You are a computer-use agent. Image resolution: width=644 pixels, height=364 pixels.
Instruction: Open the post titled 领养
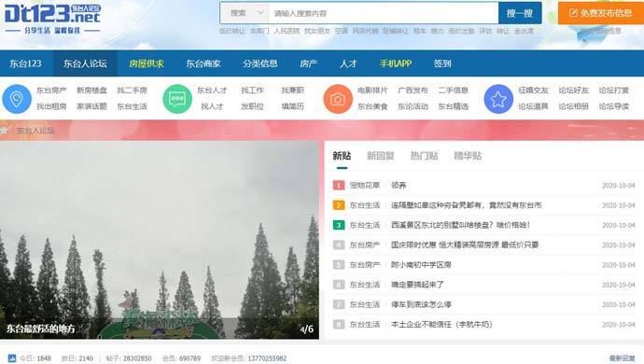[x=399, y=186]
